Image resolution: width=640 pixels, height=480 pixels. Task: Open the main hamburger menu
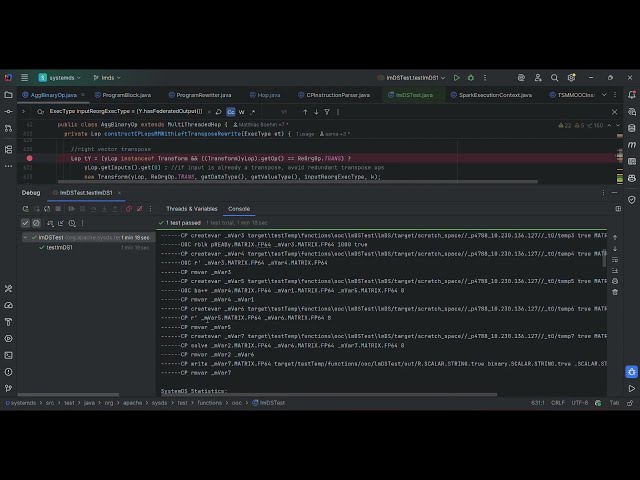[24, 77]
